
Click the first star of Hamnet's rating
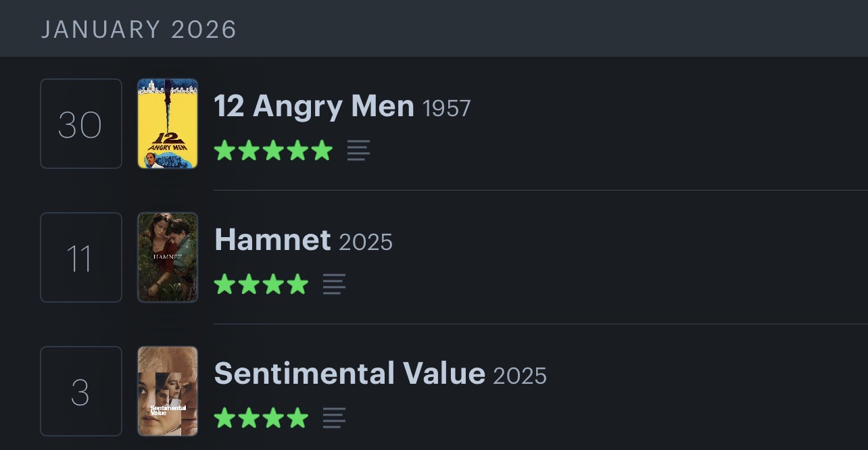pos(224,284)
